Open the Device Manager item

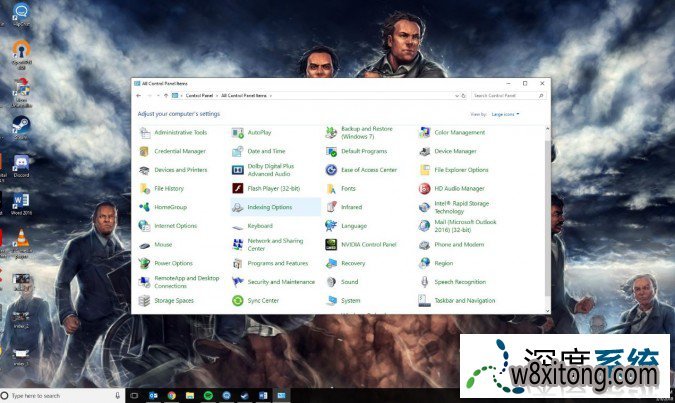pos(455,151)
